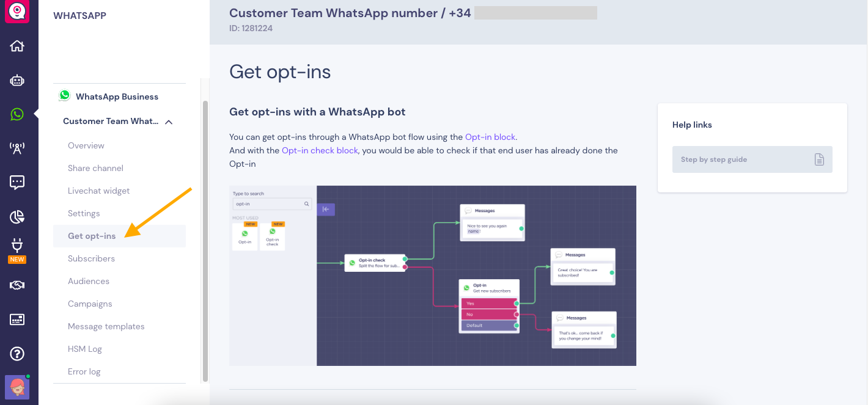The width and height of the screenshot is (868, 405).
Task: Open the Home dashboard icon
Action: (17, 46)
